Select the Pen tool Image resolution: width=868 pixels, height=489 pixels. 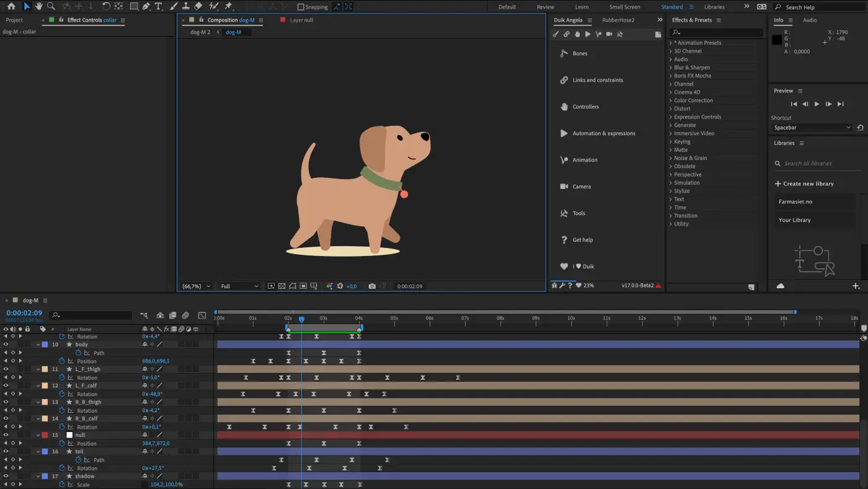[x=146, y=6]
